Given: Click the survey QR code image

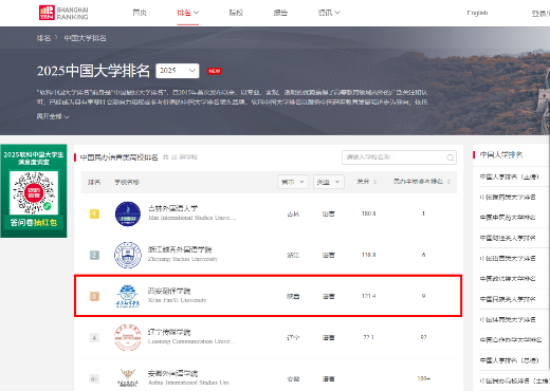Looking at the screenshot, I should pyautogui.click(x=34, y=193).
